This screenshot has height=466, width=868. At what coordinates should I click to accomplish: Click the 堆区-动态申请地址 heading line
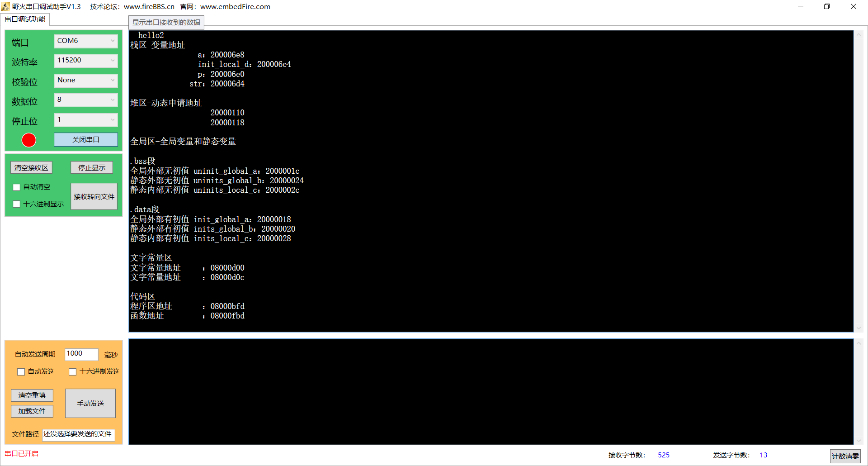pos(166,103)
